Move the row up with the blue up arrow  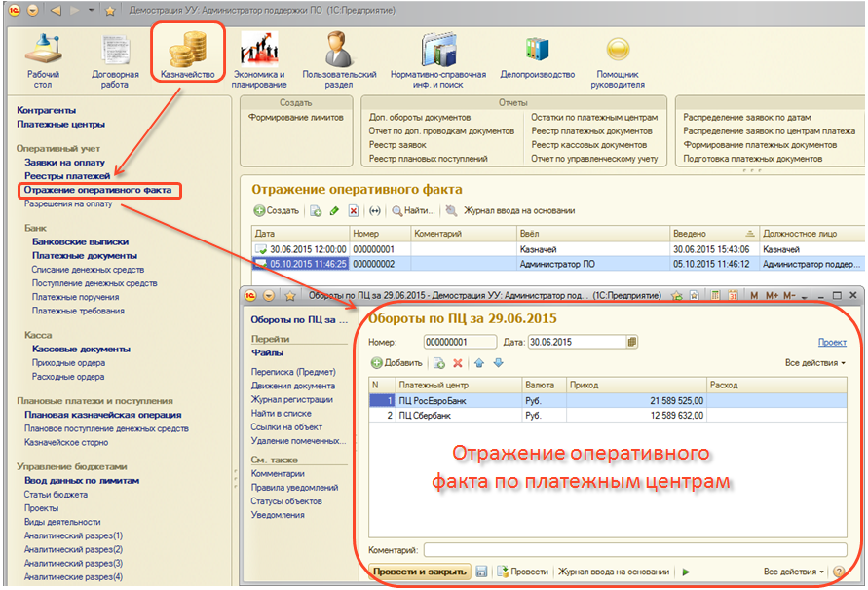(x=478, y=363)
